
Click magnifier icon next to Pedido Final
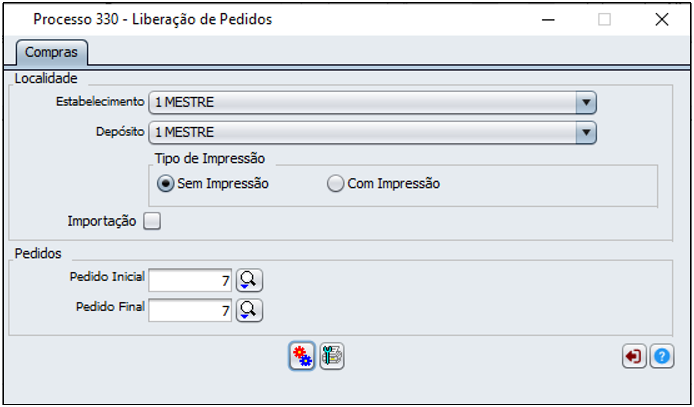pos(249,310)
